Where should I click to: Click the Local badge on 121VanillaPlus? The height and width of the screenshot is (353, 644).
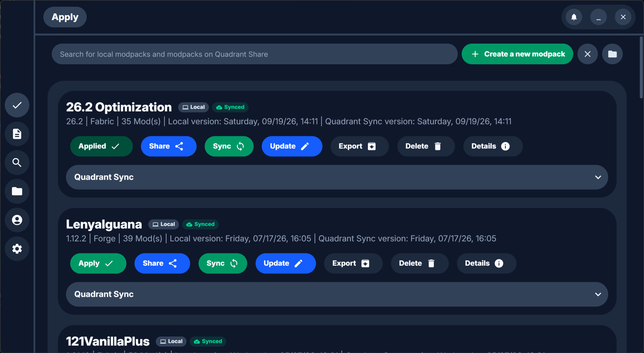(x=171, y=341)
